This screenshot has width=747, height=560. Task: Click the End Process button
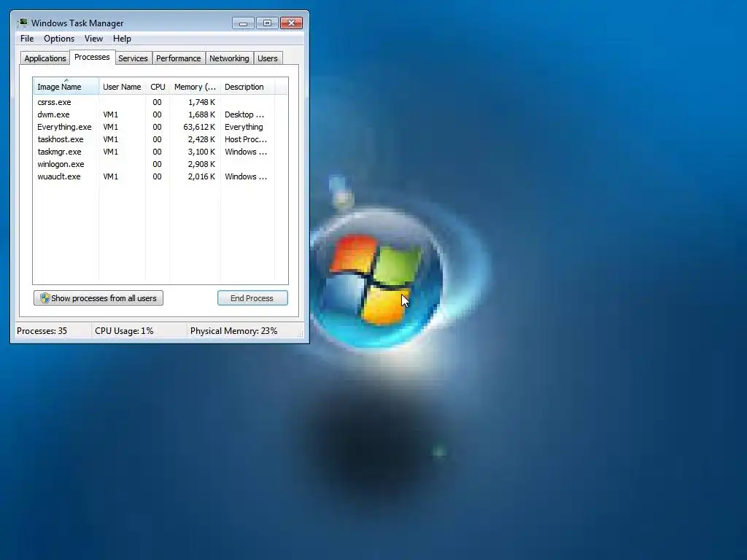(252, 298)
